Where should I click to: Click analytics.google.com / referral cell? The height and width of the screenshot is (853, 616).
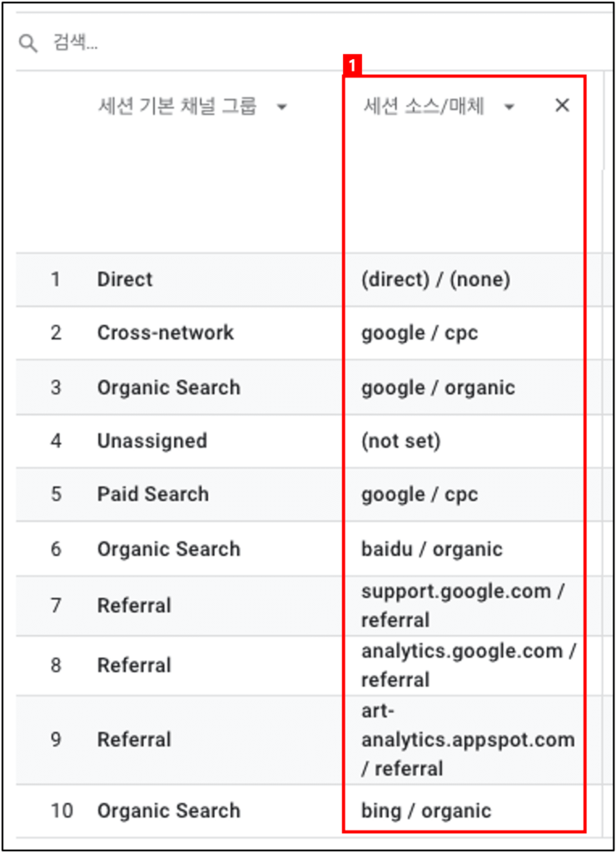click(x=468, y=666)
